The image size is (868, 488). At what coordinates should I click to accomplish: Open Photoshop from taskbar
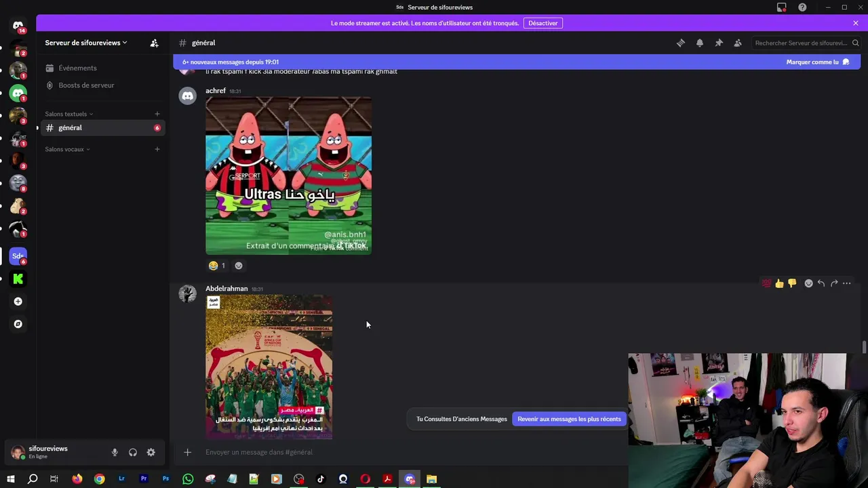coord(165,479)
